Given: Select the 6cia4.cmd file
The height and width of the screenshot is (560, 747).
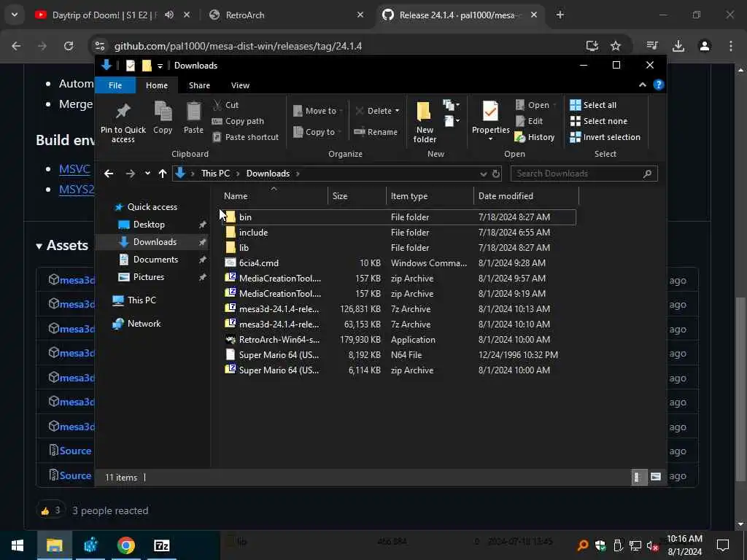Looking at the screenshot, I should [398, 262].
